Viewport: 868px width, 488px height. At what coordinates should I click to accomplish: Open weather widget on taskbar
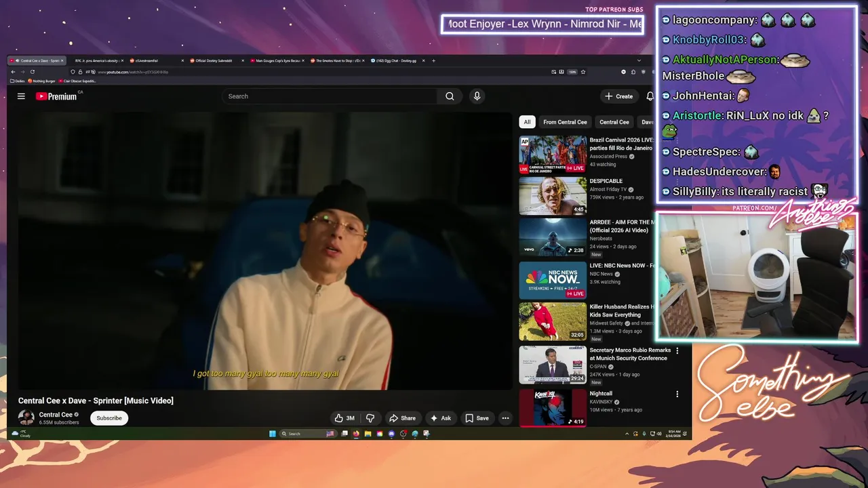pos(21,434)
